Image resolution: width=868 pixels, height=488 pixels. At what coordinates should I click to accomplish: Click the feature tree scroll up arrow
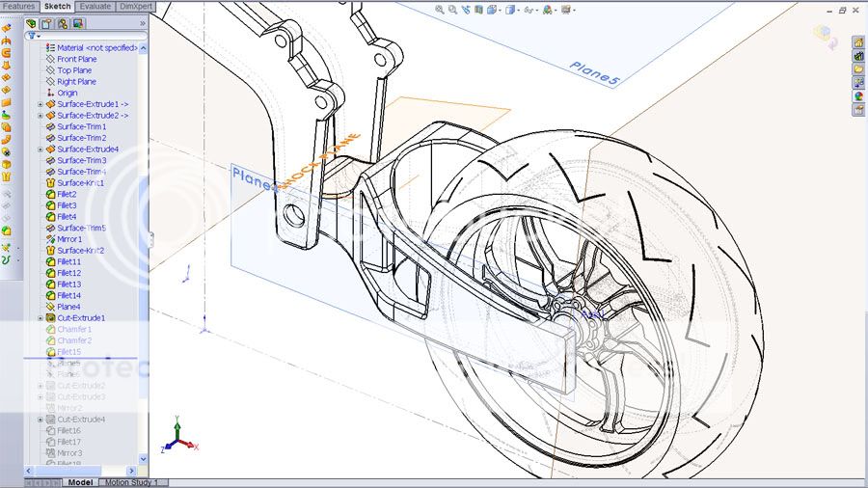[x=144, y=48]
